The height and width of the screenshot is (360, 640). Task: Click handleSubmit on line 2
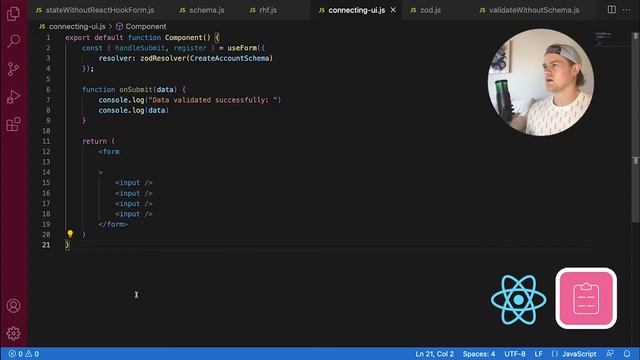point(140,48)
